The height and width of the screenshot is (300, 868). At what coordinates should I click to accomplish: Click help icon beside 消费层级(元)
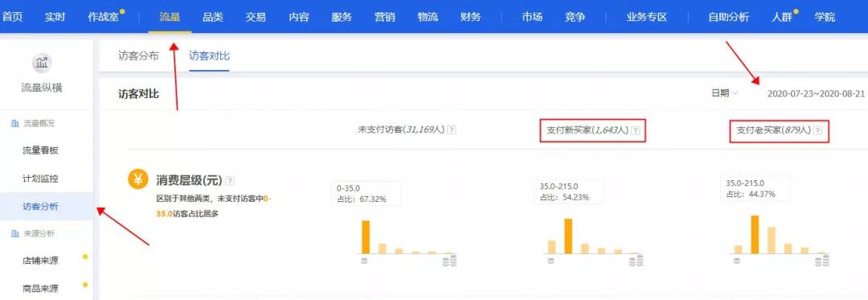coord(231,180)
